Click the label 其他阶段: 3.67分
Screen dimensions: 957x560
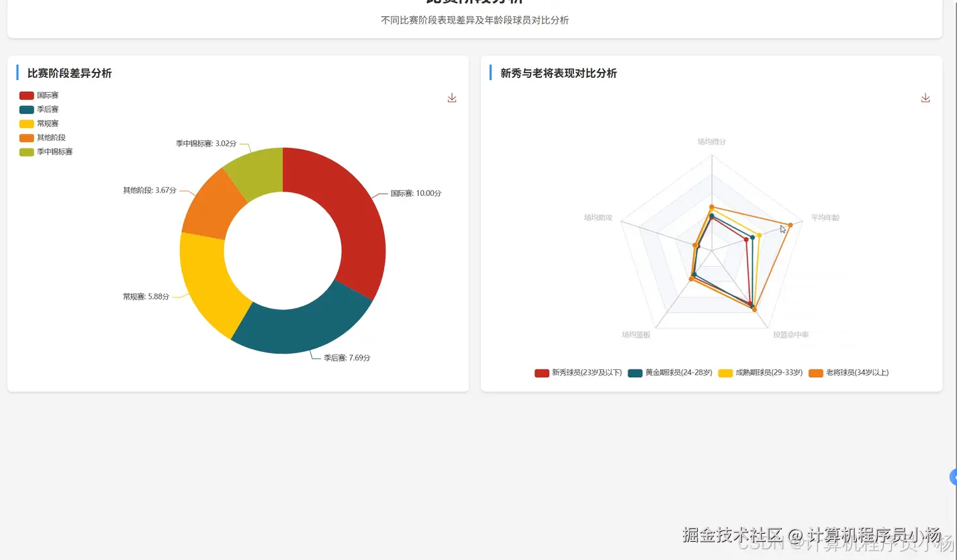[150, 191]
